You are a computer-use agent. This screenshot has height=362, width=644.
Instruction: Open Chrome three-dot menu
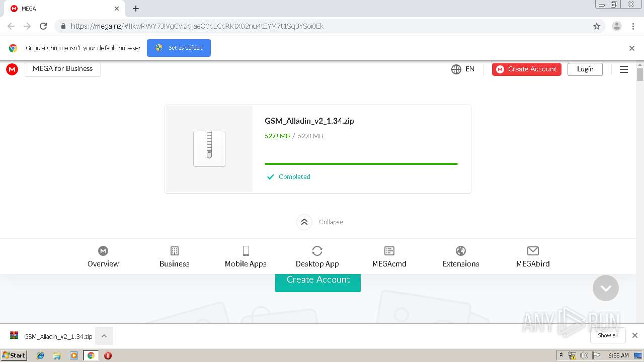pyautogui.click(x=633, y=26)
